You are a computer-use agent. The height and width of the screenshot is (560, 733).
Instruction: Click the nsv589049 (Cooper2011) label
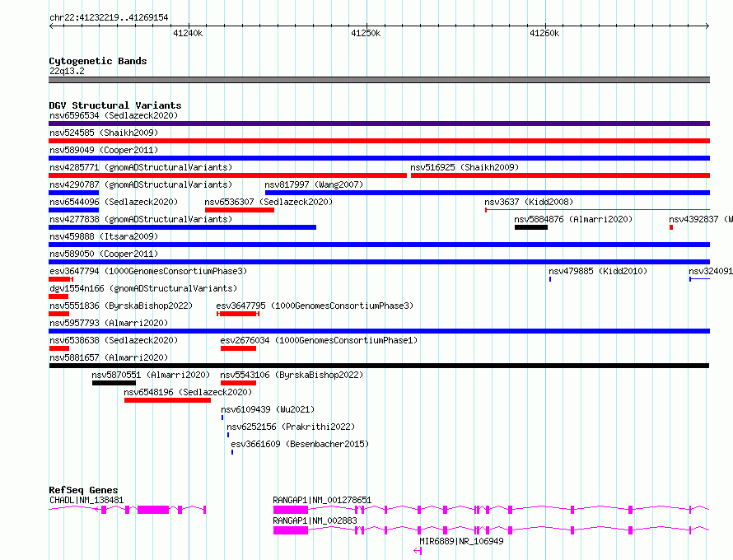pyautogui.click(x=104, y=150)
